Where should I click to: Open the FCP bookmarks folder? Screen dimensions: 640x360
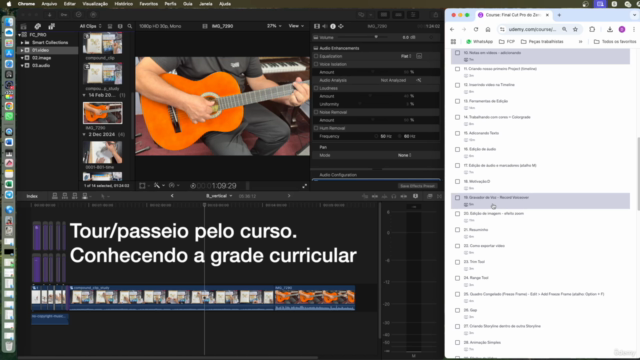(x=507, y=42)
